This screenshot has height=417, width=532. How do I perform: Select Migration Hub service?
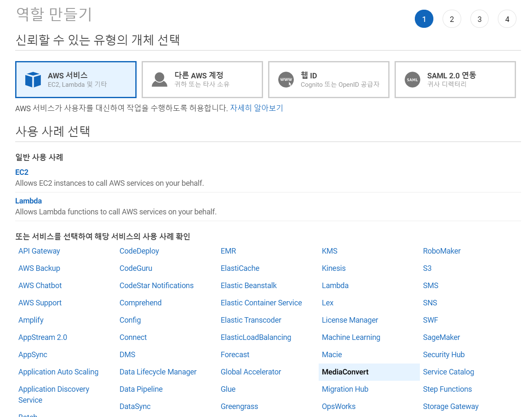click(x=345, y=389)
